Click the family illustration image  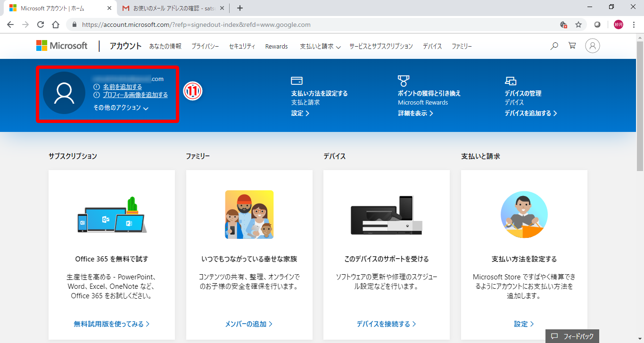tap(249, 214)
